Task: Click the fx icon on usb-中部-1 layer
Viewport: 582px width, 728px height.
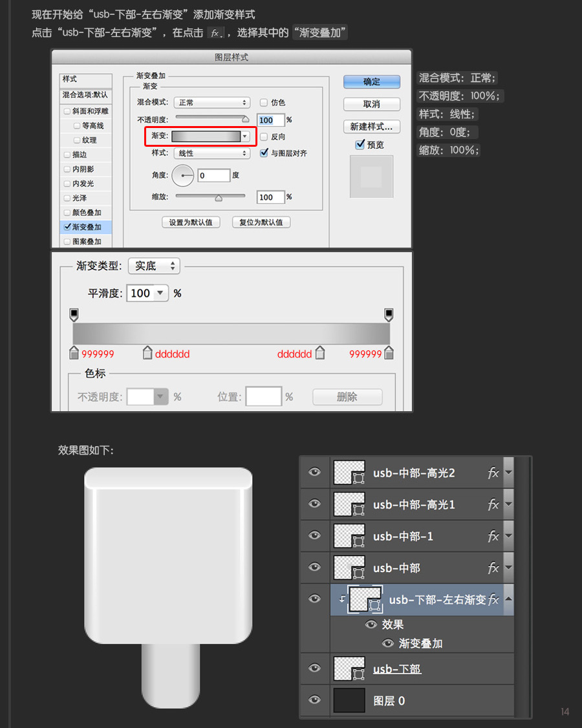Action: (x=493, y=536)
